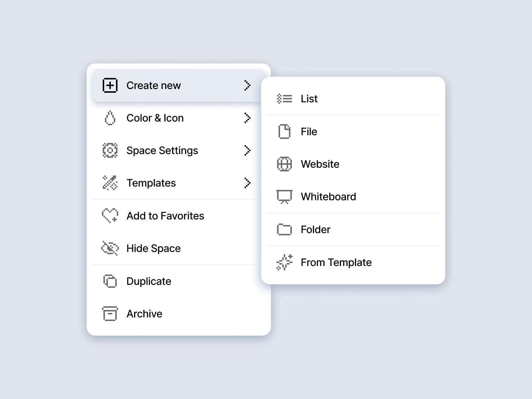Click the crossed-eye Hide Space icon
The width and height of the screenshot is (532, 399).
110,248
